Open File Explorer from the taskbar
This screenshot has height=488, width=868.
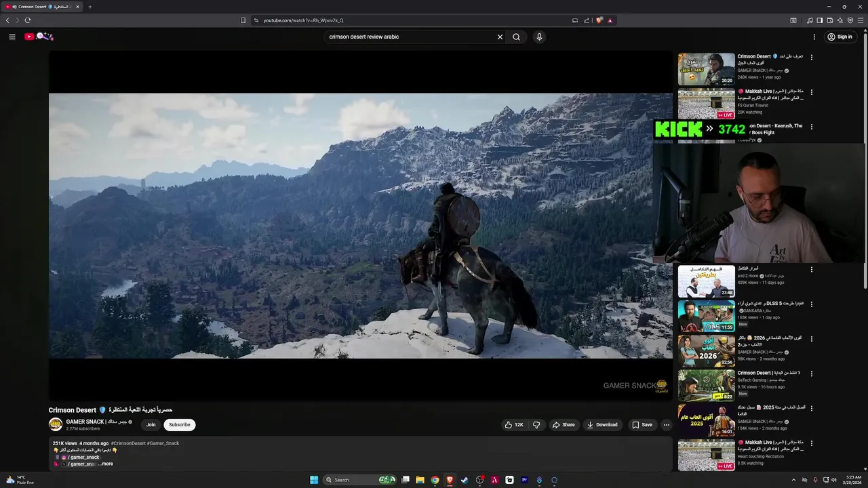tap(420, 480)
